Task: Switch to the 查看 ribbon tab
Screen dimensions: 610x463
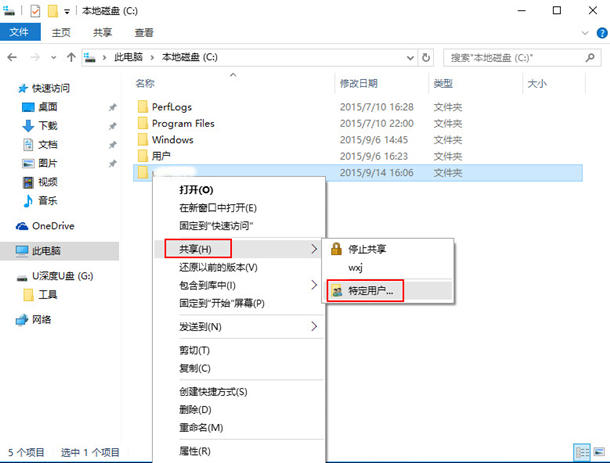Action: 145,32
